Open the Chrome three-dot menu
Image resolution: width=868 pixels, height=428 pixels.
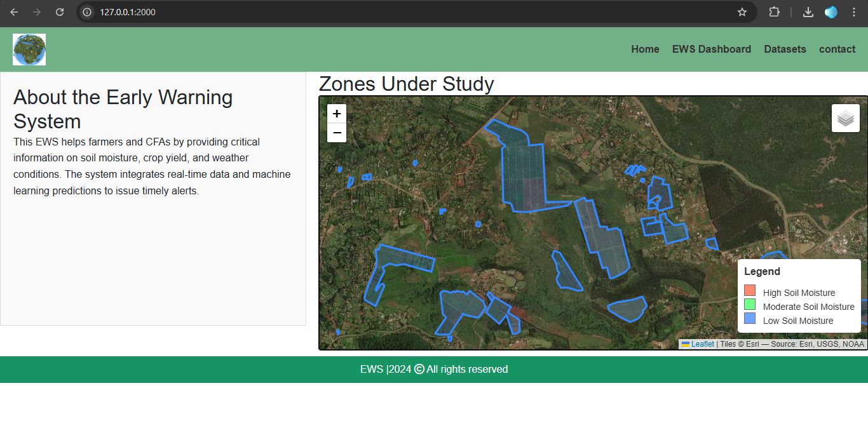854,12
